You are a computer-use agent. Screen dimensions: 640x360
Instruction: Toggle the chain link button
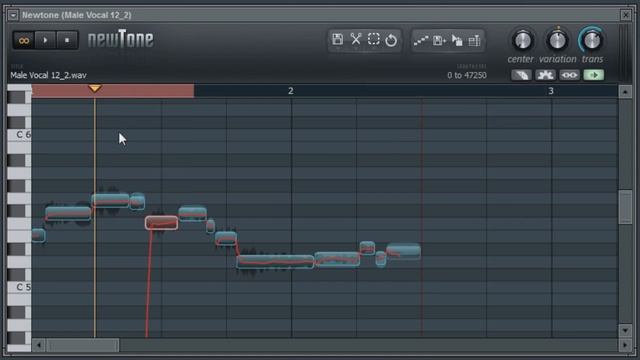(569, 75)
